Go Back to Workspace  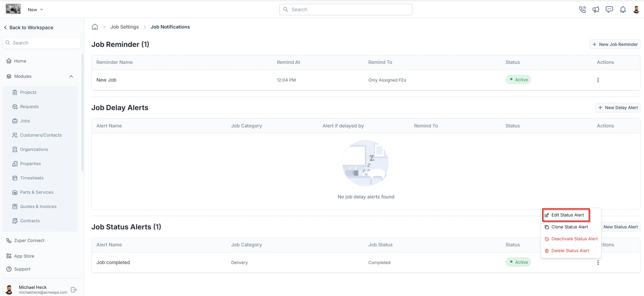29,28
